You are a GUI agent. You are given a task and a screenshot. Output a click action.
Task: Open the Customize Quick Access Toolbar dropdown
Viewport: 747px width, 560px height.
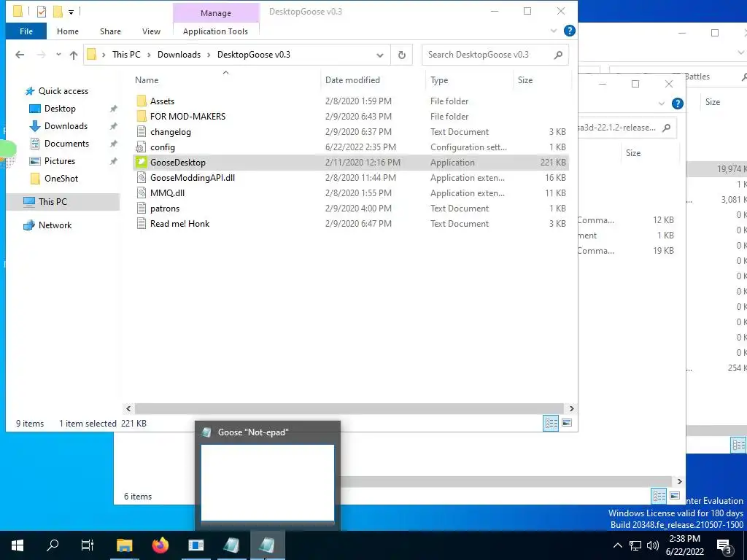tap(71, 12)
